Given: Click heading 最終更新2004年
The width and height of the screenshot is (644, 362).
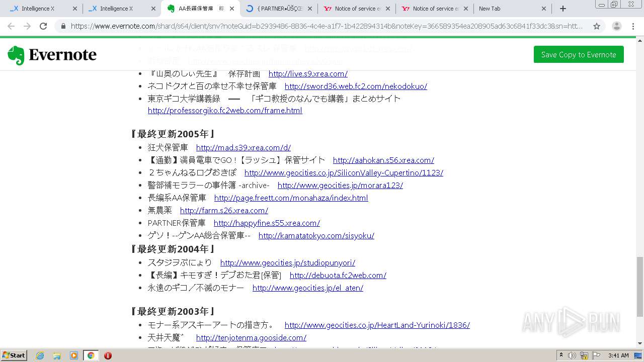Looking at the screenshot, I should [173, 249].
